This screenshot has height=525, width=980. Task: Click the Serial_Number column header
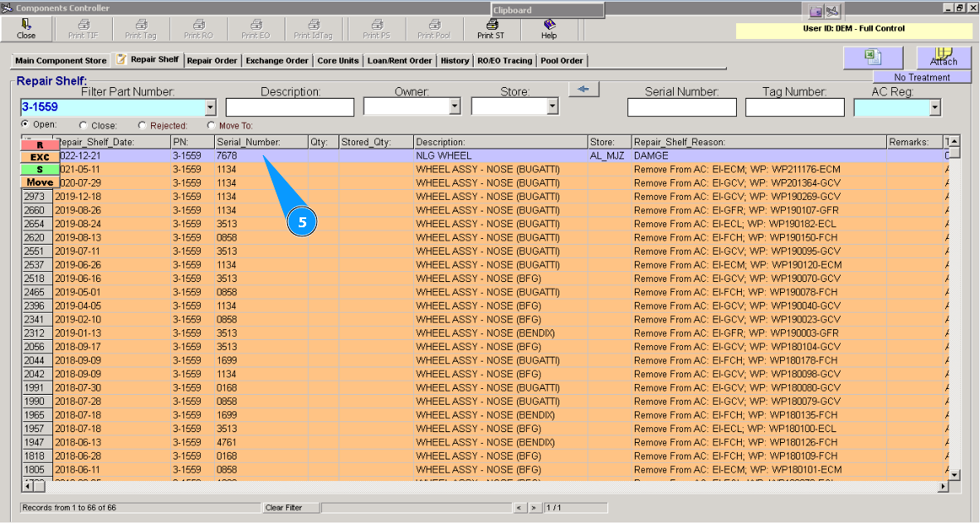pyautogui.click(x=261, y=143)
